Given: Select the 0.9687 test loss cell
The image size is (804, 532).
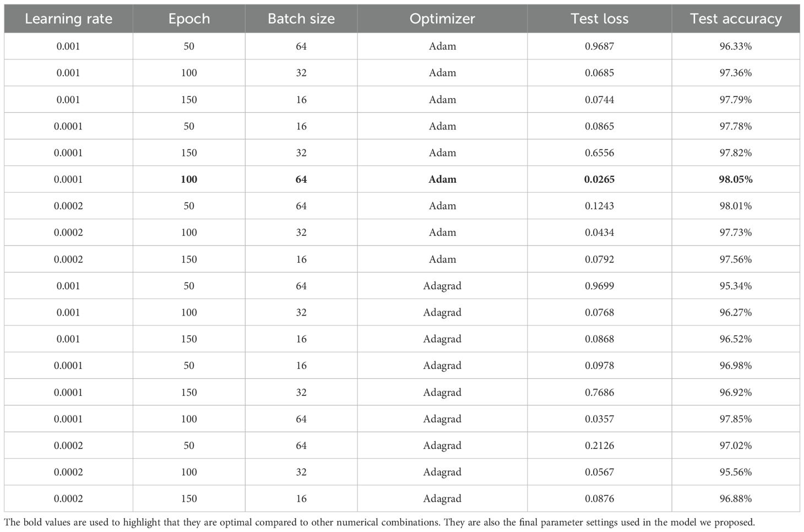Looking at the screenshot, I should pos(599,46).
